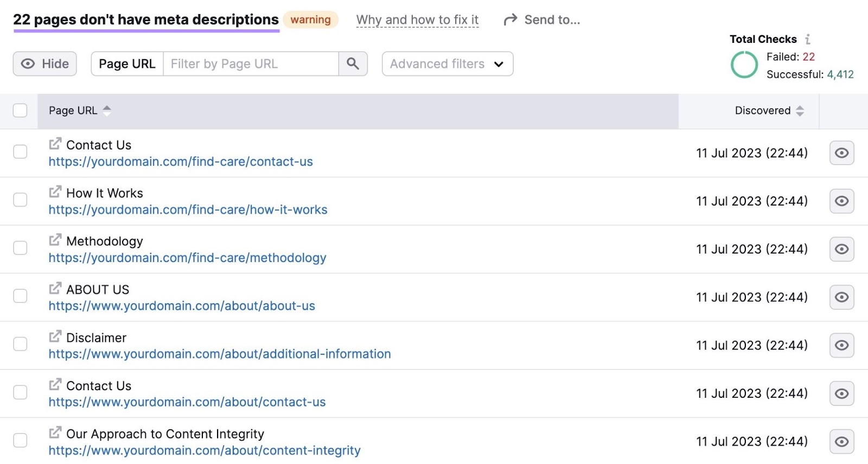Click eye icon on content-integrity row
868x464 pixels.
[841, 442]
